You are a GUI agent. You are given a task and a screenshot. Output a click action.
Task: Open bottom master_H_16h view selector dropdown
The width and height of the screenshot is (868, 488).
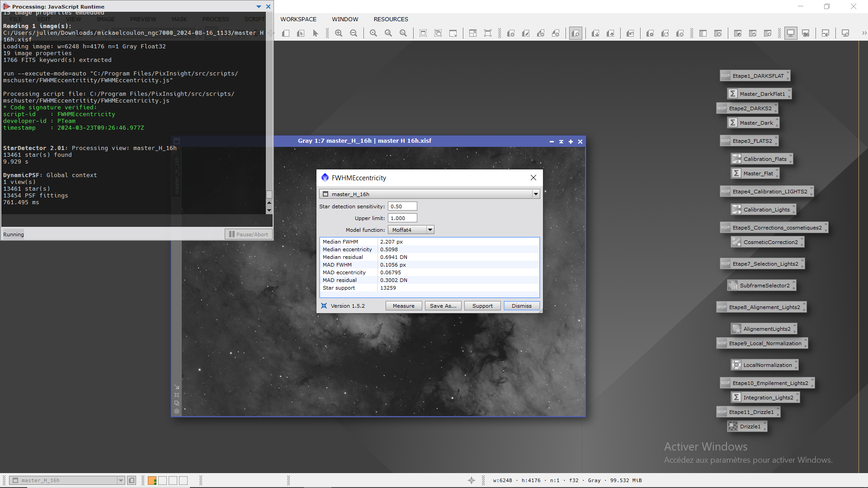pyautogui.click(x=121, y=480)
